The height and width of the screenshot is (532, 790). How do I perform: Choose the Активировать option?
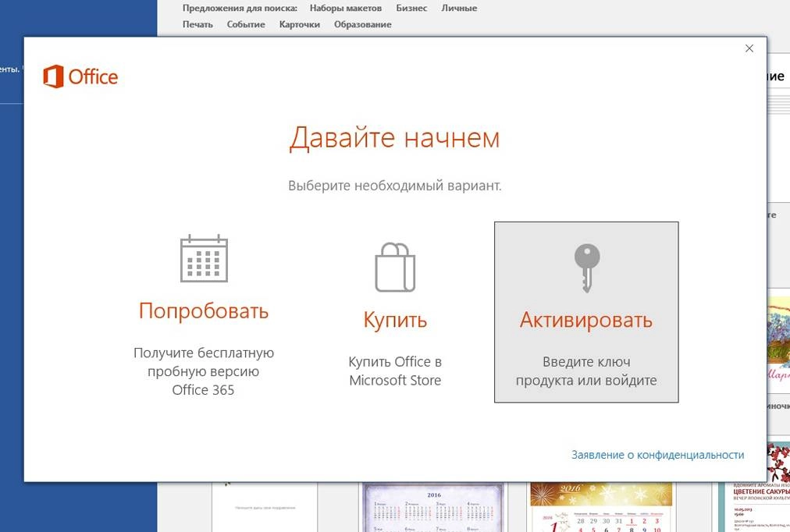[x=586, y=312]
